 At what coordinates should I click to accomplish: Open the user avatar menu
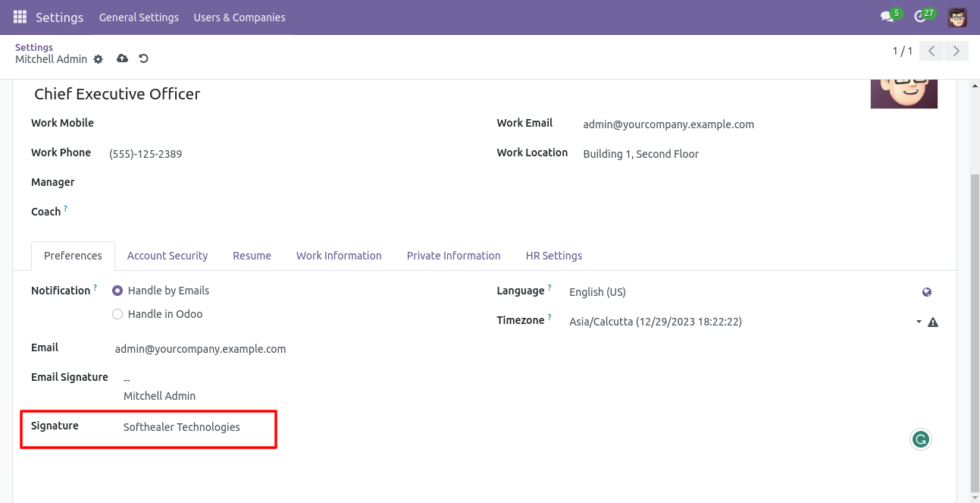click(x=957, y=17)
